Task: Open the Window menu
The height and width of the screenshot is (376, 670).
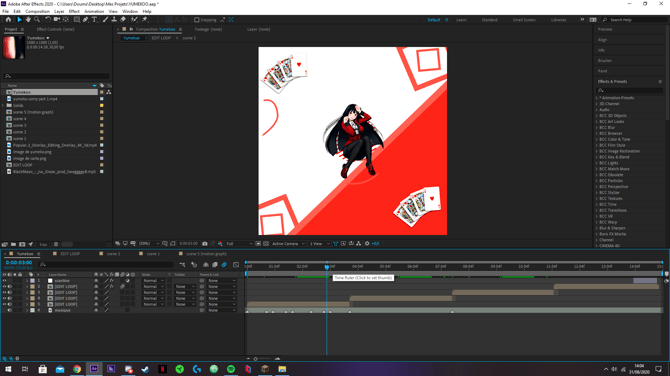Action: [x=130, y=12]
